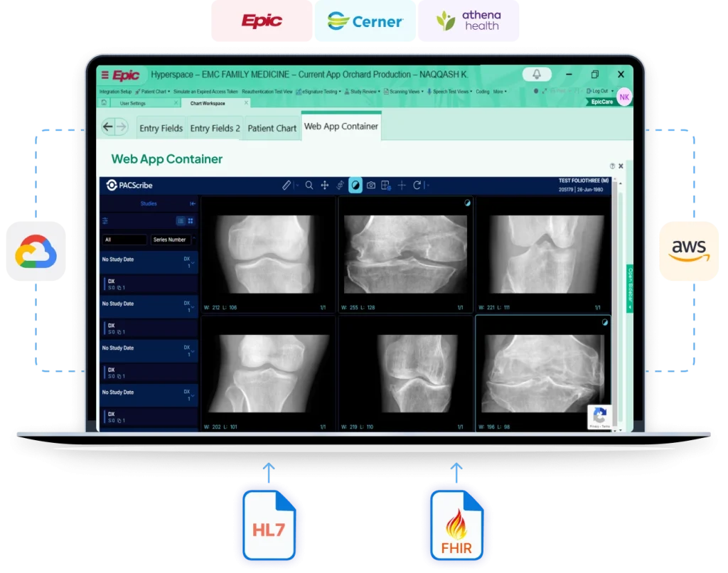Screen dimensions: 728x573
Task: Select the crosshairs tool
Action: pos(402,186)
